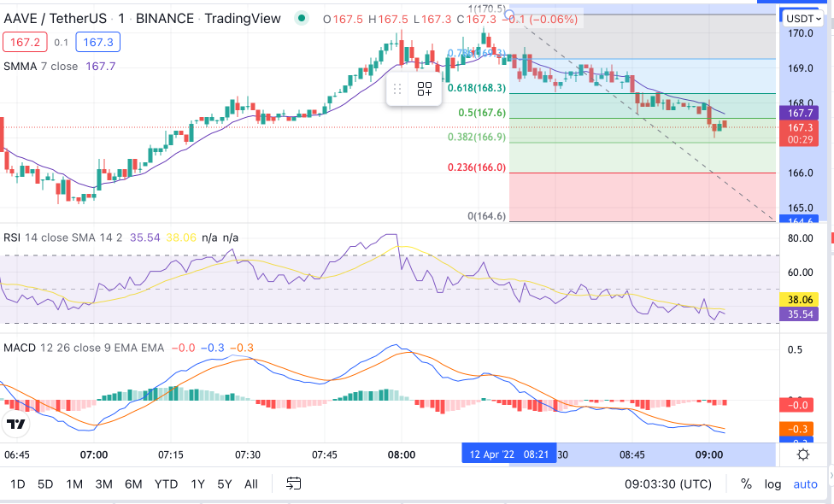Click the red sell price 167.2 button

(x=25, y=42)
